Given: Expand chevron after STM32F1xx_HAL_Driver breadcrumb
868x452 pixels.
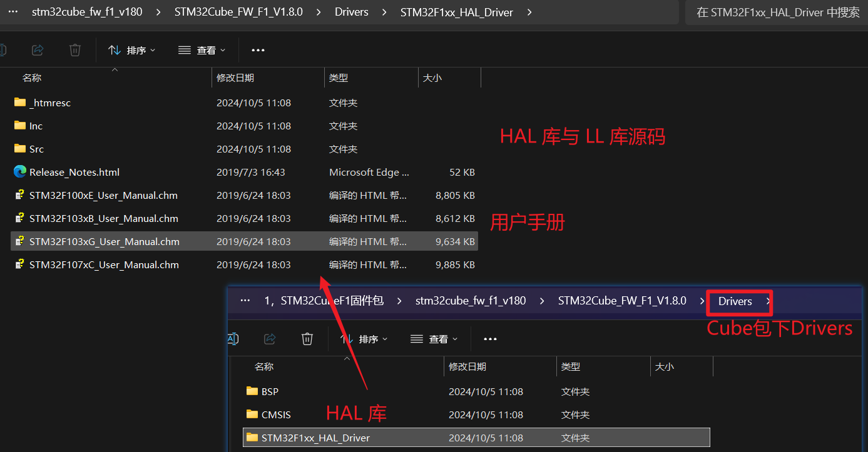Looking at the screenshot, I should point(529,12).
